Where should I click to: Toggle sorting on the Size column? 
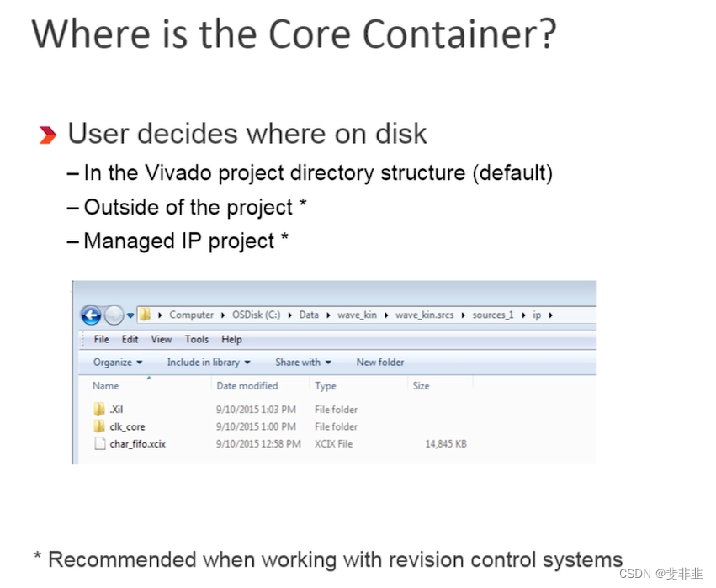click(x=423, y=385)
